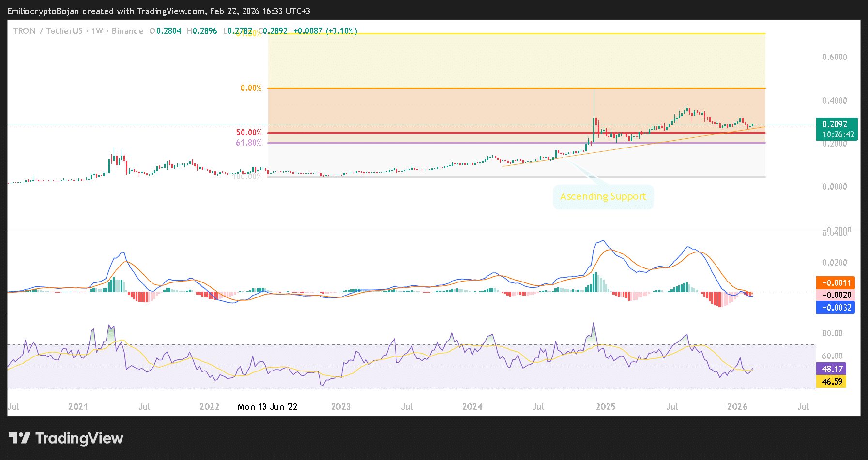
Task: Click the orange -0.0011 MACD signal value tag
Action: coord(835,283)
